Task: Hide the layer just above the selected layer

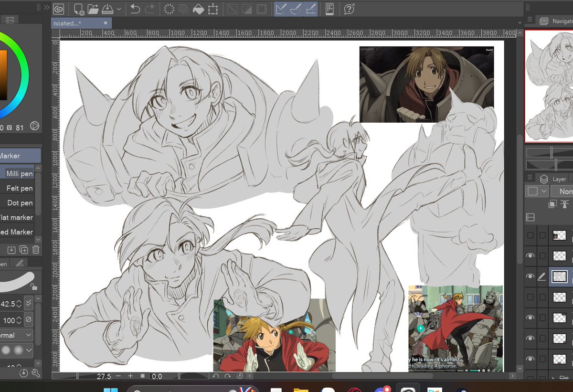Action: click(530, 256)
